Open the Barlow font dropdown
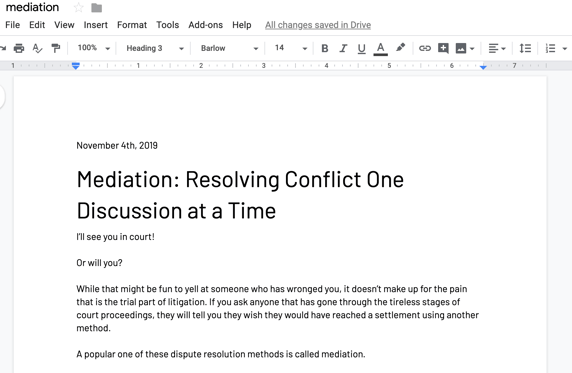The image size is (572, 373). click(x=229, y=48)
